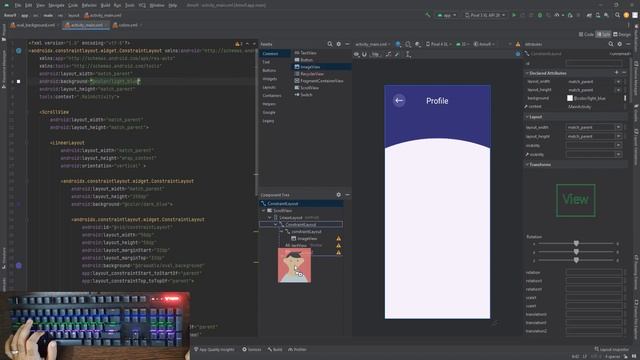640x360 pixels.
Task: Switch editor to Design view mode
Action: pyautogui.click(x=622, y=35)
